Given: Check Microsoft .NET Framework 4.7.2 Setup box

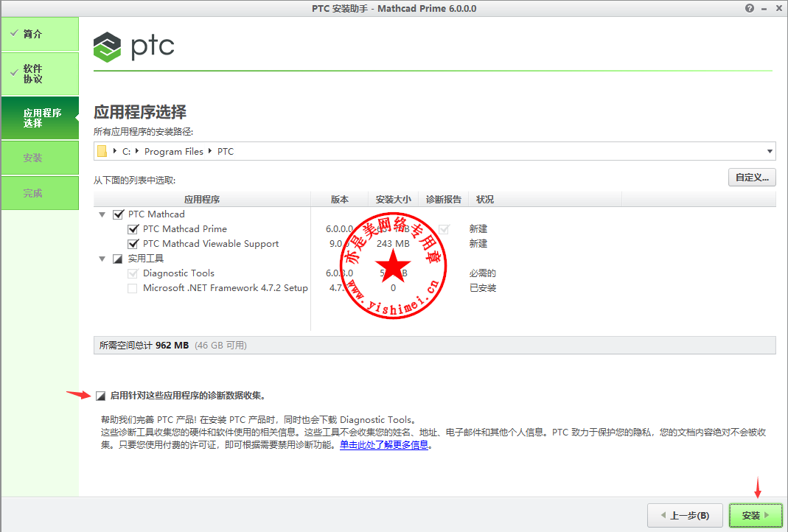Looking at the screenshot, I should click(133, 288).
